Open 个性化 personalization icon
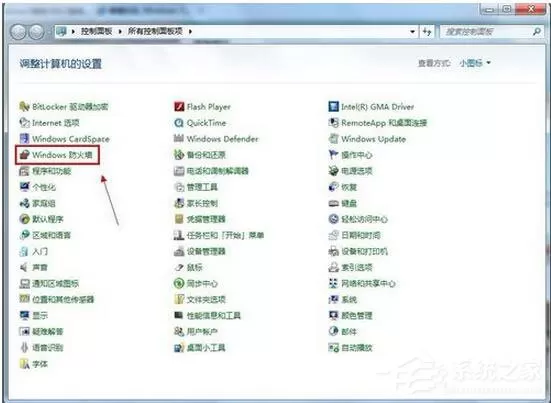The height and width of the screenshot is (403, 551). coord(24,187)
